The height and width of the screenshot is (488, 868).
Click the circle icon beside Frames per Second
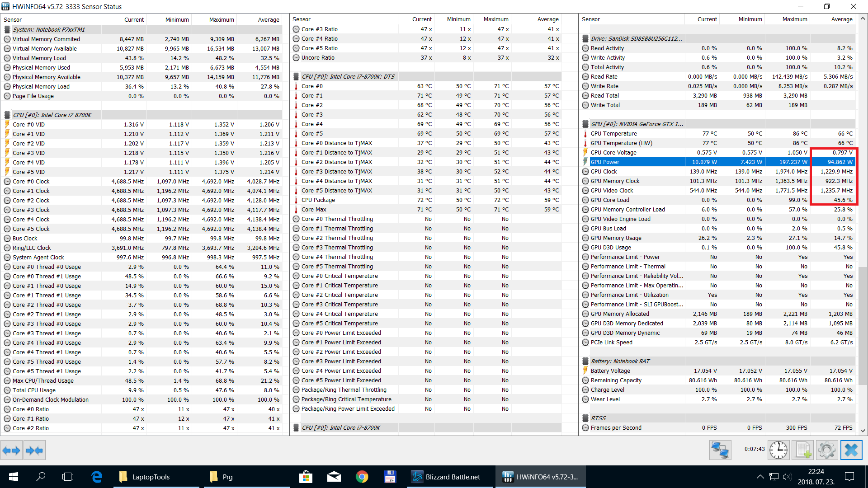(585, 428)
